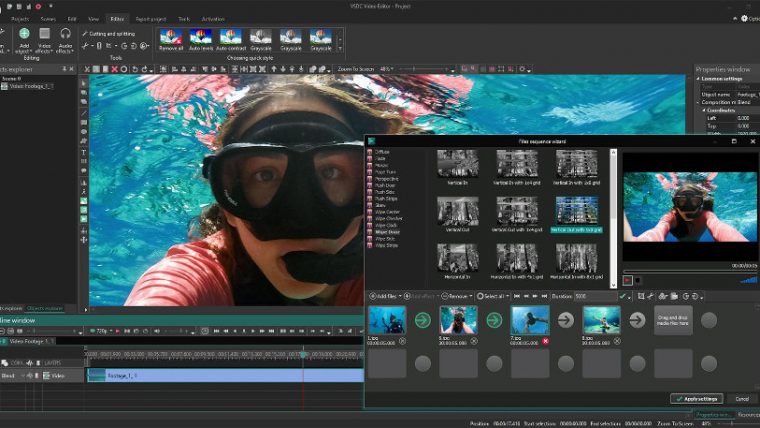760x428 pixels.
Task: Click the wizard preview seek bar
Action: pos(690,271)
